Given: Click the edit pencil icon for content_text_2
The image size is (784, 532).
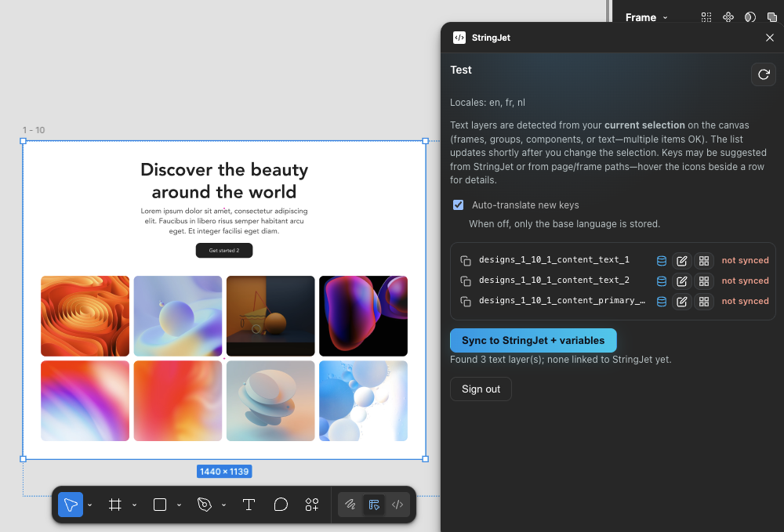Looking at the screenshot, I should (681, 280).
